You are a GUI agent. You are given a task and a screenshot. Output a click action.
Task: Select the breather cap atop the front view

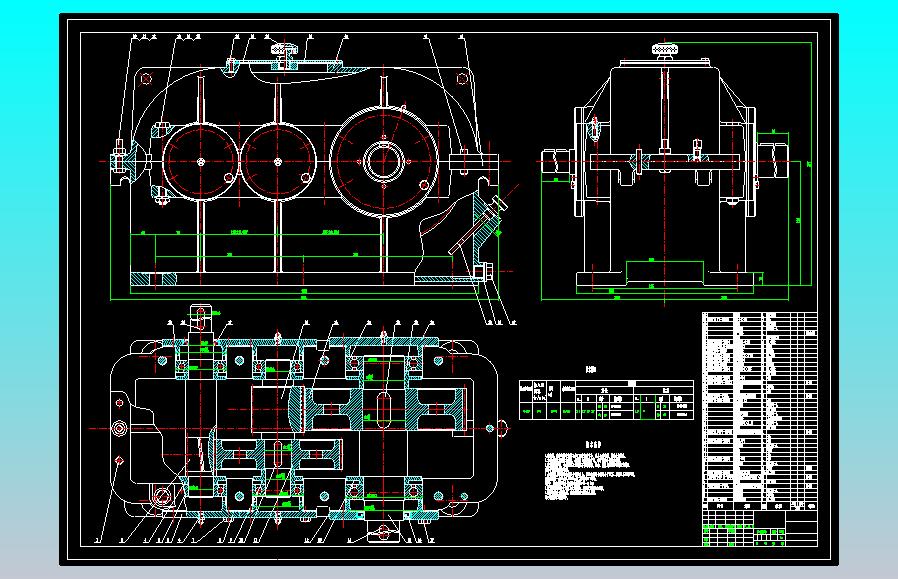285,50
